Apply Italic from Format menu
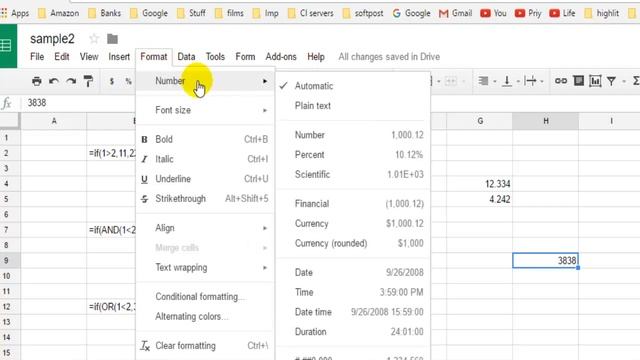640x360 pixels. [205, 159]
